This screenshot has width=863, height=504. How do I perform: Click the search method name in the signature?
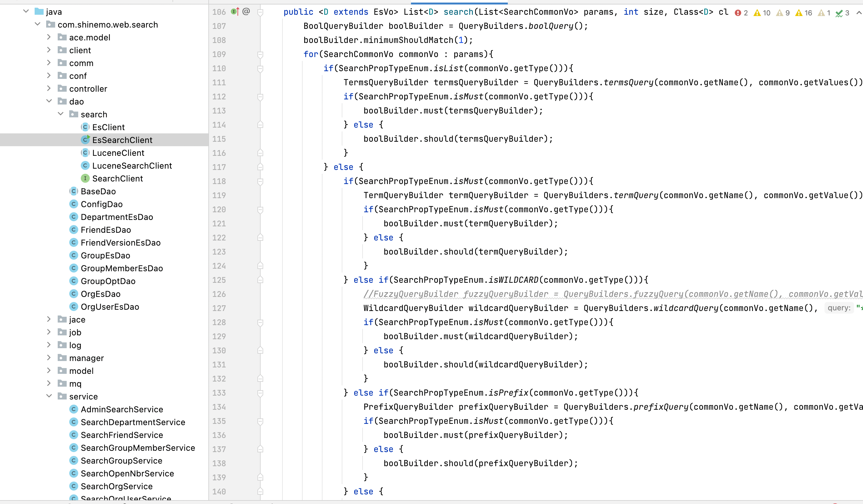[x=458, y=12]
